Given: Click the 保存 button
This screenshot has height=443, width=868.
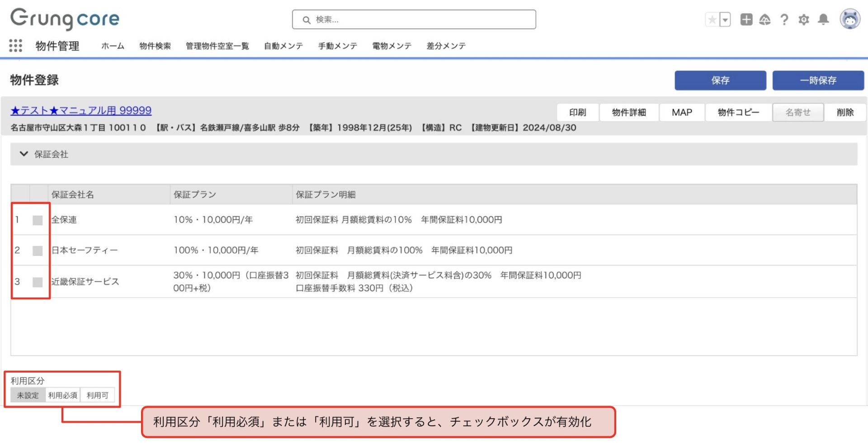Looking at the screenshot, I should point(720,80).
